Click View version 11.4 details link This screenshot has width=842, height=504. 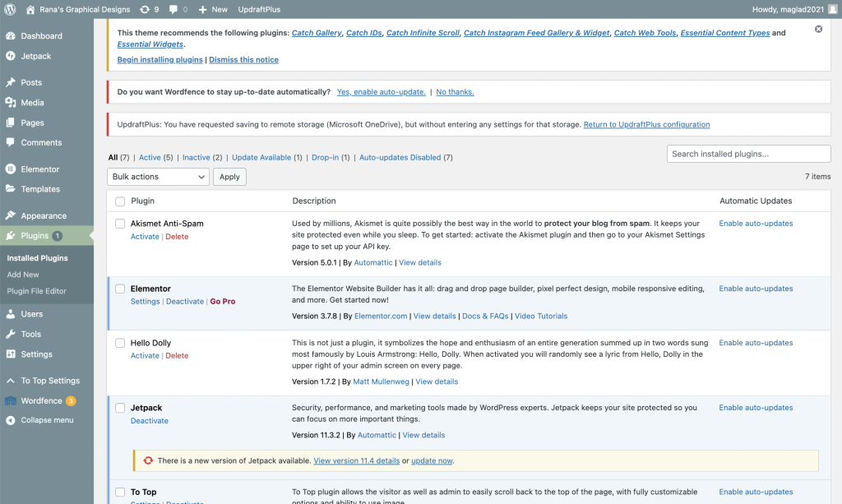pyautogui.click(x=357, y=460)
